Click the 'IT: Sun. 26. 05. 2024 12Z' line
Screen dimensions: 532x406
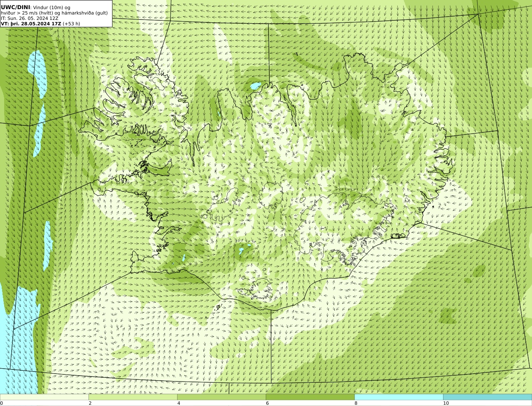coord(30,18)
